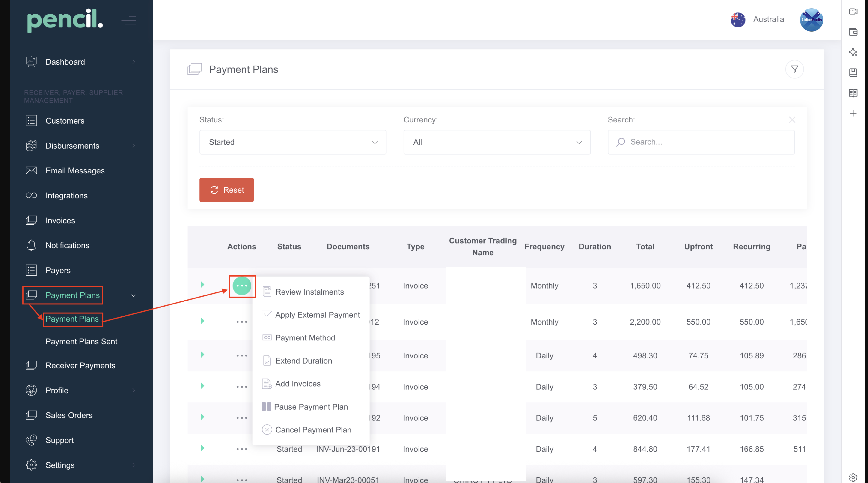Screen dimensions: 868x483
Task: Click the screen-cast icon in browser sidebar
Action: pyautogui.click(x=853, y=12)
